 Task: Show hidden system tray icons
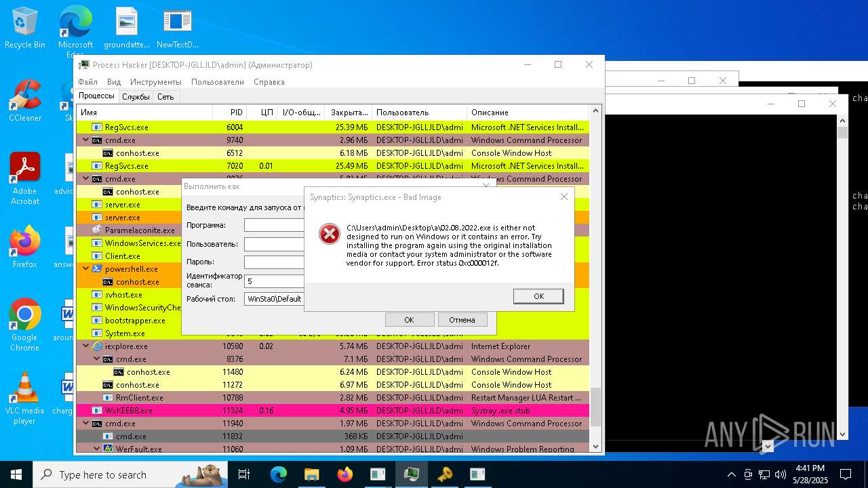(731, 474)
